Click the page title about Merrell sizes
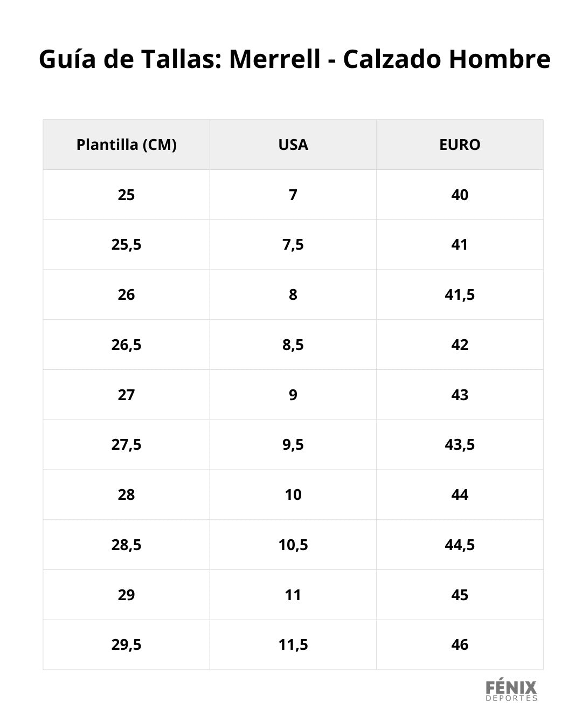This screenshot has width=582, height=728. coord(294,59)
